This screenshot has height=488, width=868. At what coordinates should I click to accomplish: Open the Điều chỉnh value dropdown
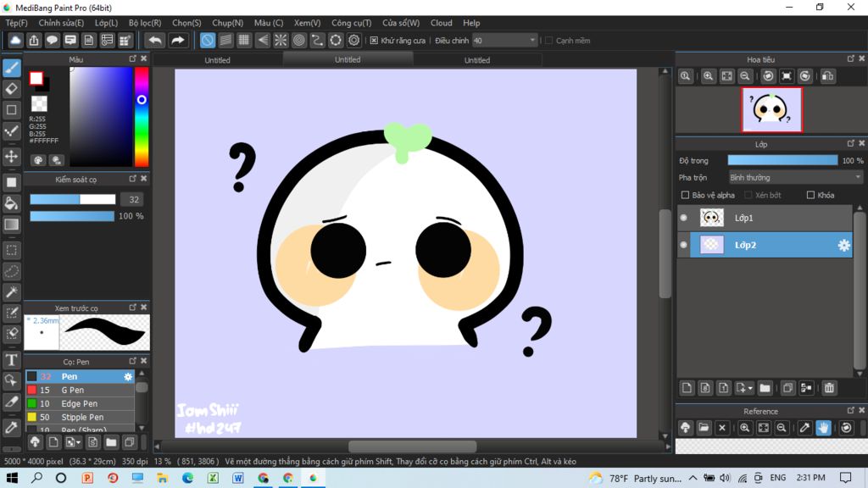click(532, 41)
